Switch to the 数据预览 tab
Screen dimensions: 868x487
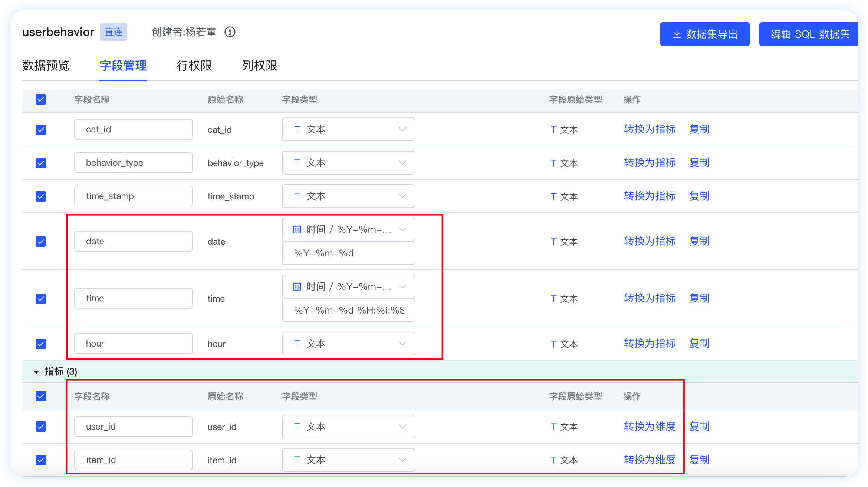click(x=46, y=66)
